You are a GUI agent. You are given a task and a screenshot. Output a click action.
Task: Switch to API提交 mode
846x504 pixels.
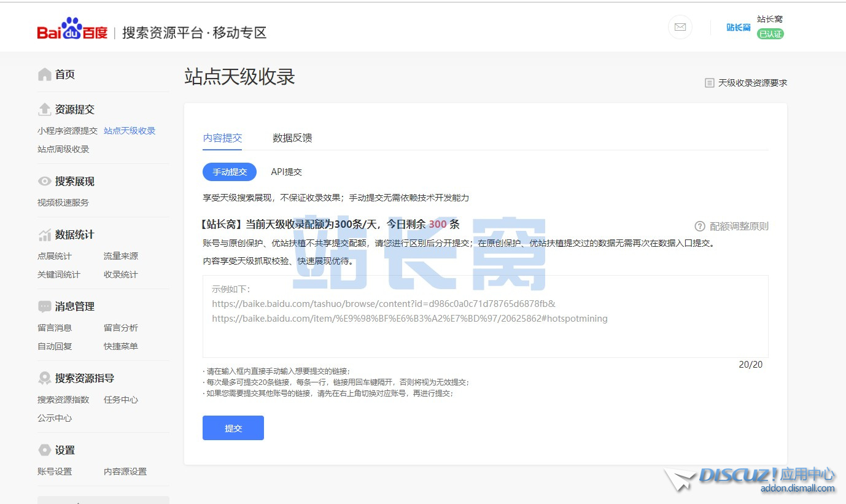(287, 172)
